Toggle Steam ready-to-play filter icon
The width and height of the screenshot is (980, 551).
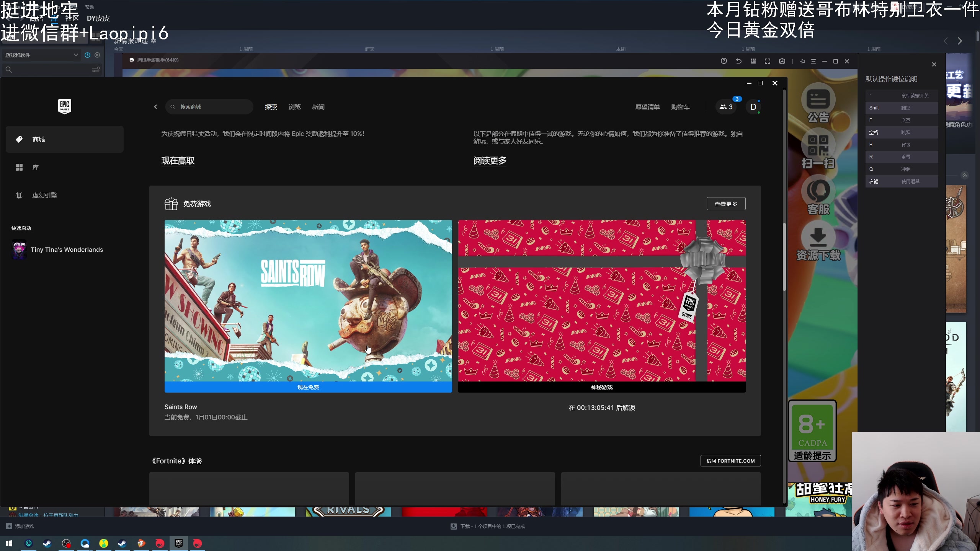[97, 55]
